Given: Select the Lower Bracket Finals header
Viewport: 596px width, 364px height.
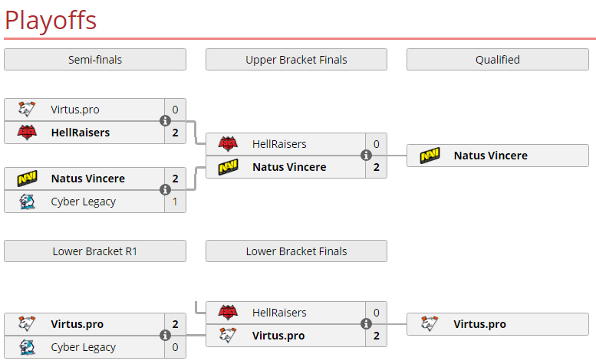Looking at the screenshot, I should coord(297,251).
